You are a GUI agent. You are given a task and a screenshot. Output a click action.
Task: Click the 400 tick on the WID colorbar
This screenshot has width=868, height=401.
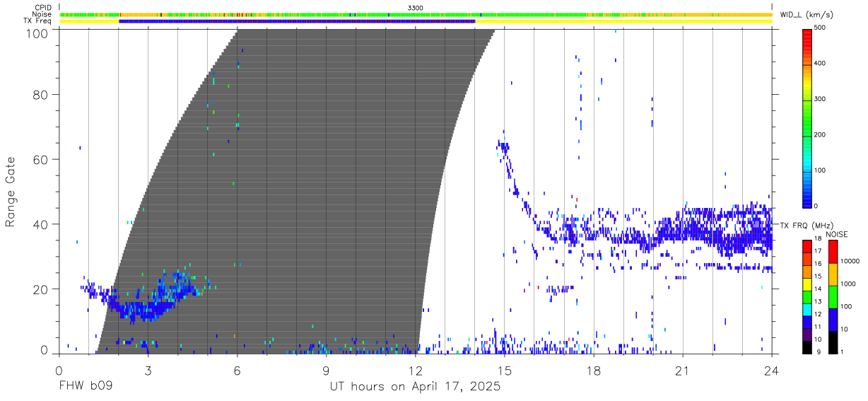click(819, 63)
